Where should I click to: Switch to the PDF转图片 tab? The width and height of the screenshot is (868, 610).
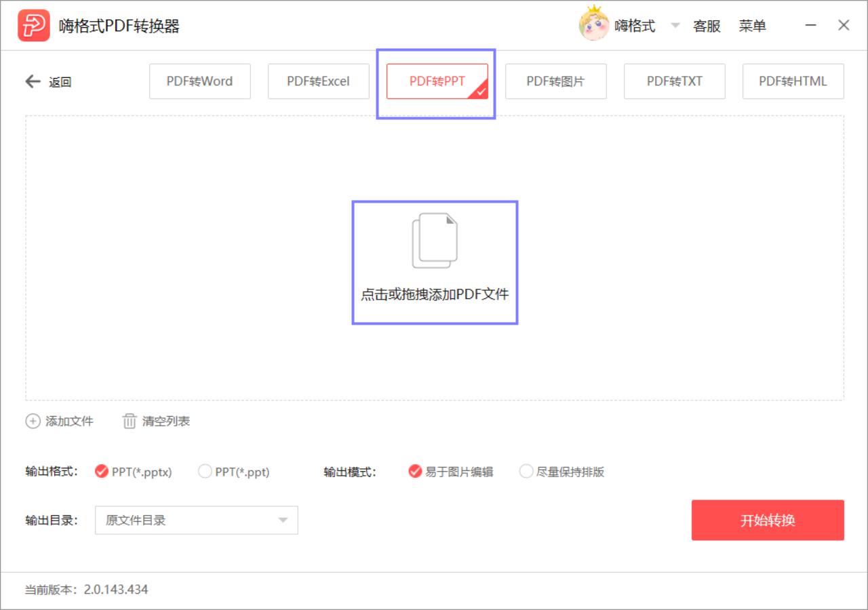[x=556, y=81]
